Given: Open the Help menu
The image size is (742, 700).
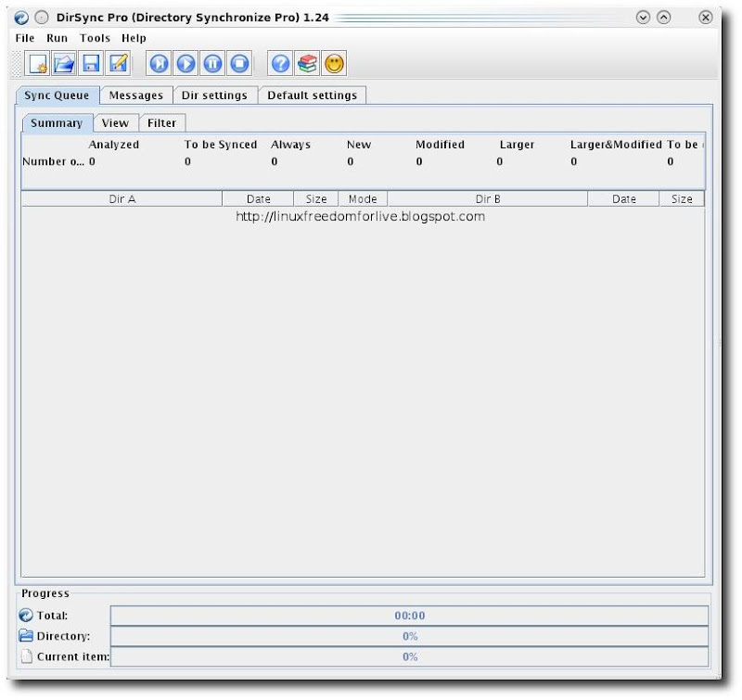Looking at the screenshot, I should [134, 38].
